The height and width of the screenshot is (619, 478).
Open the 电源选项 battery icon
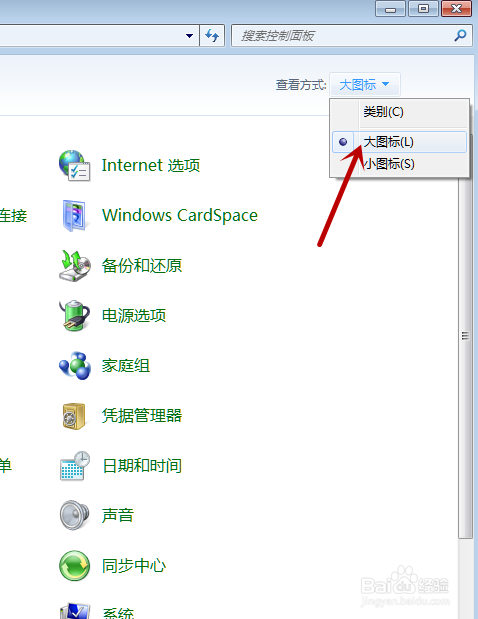click(75, 315)
